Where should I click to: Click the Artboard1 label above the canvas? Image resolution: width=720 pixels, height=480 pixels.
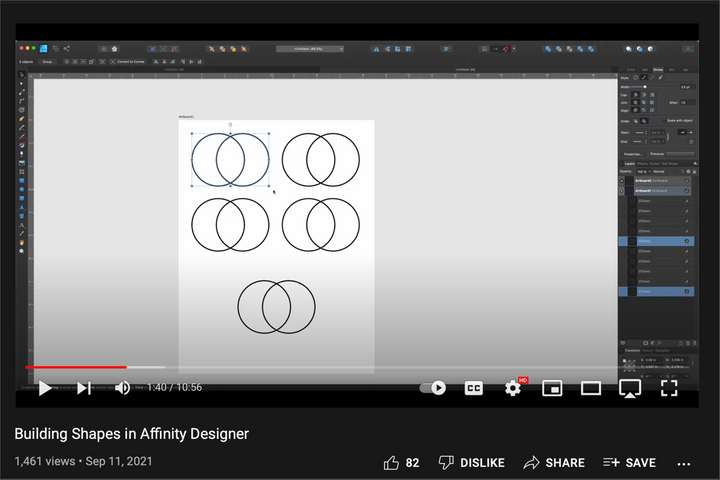(186, 117)
